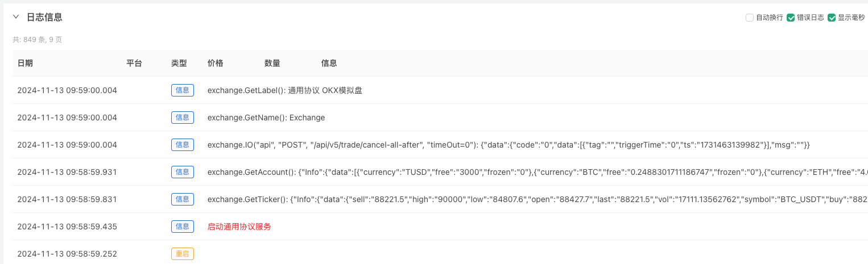
Task: Click the 信息 tag on GetName row
Action: click(183, 118)
